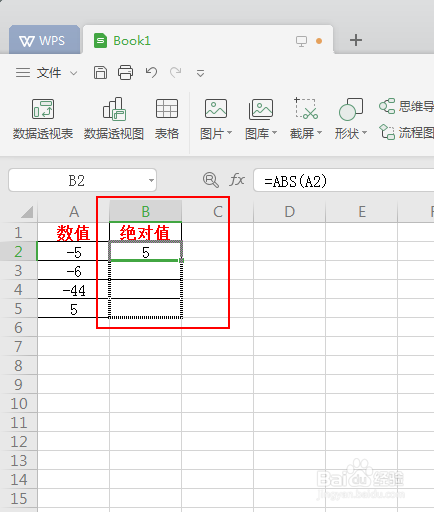
Task: Switch to the WPS home tab
Action: [x=44, y=40]
